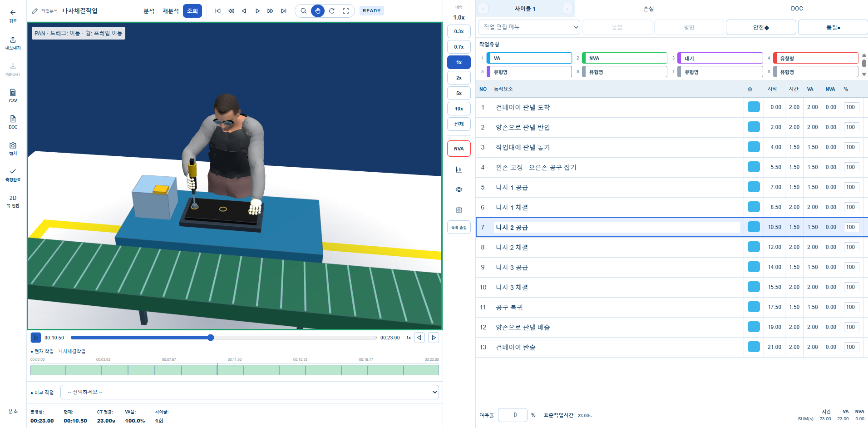Viewport: 868px width, 428px height.
Task: Click the 안전 button
Action: point(761,27)
